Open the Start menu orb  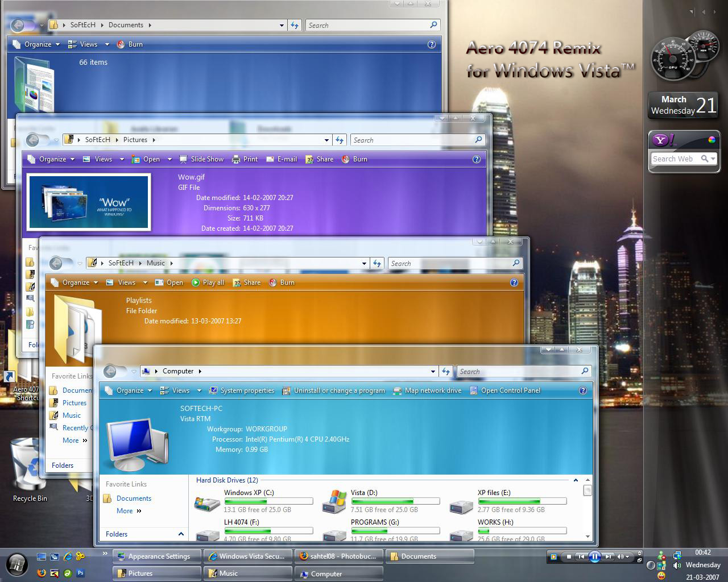point(16,564)
